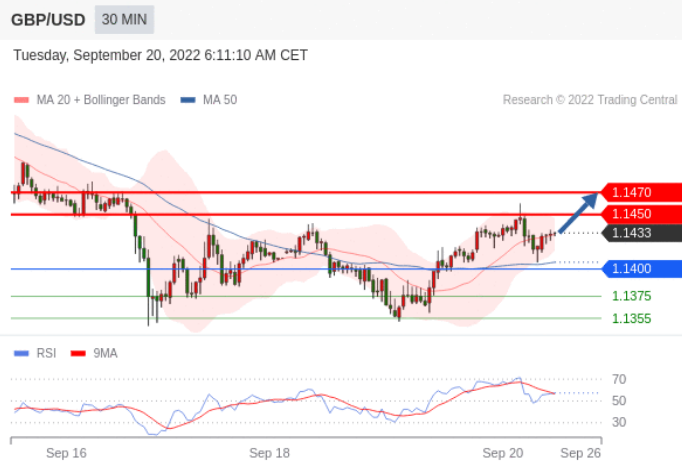Click the GBP/USD pair title
This screenshot has height=467, width=682.
(48, 20)
